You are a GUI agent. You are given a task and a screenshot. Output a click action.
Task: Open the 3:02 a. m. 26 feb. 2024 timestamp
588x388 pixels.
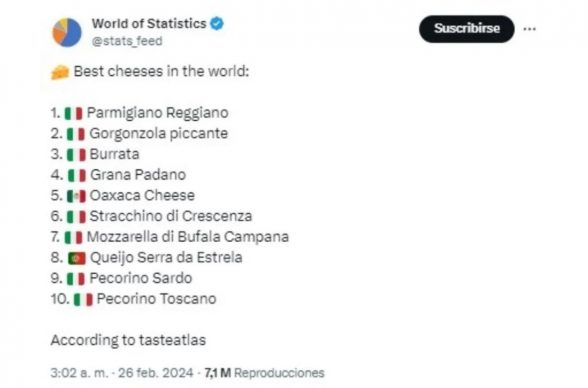pos(122,373)
